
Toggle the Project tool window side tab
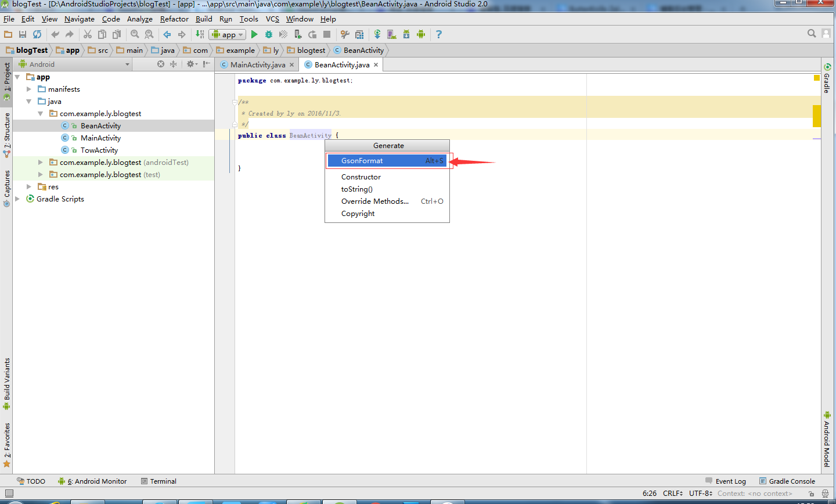click(6, 78)
